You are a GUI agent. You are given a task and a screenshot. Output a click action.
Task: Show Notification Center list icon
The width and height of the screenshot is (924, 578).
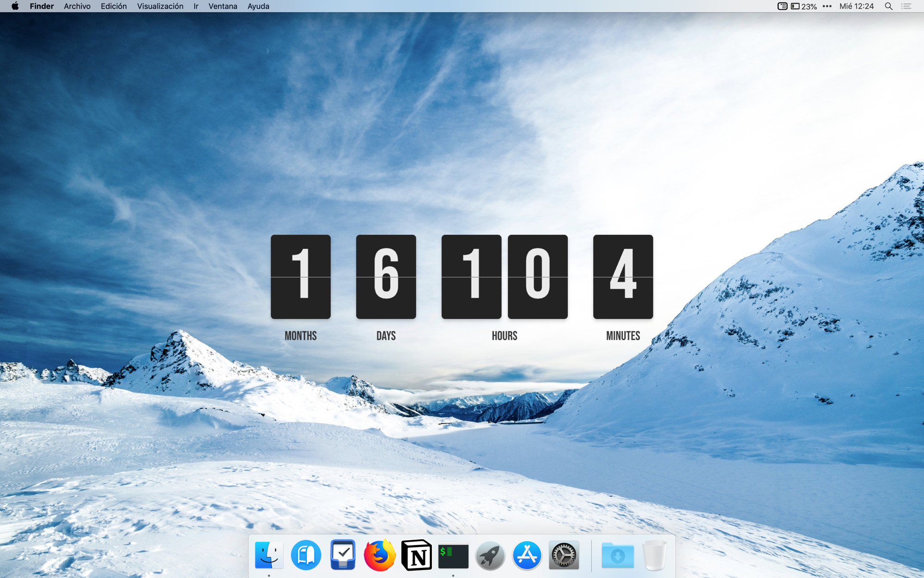click(906, 6)
